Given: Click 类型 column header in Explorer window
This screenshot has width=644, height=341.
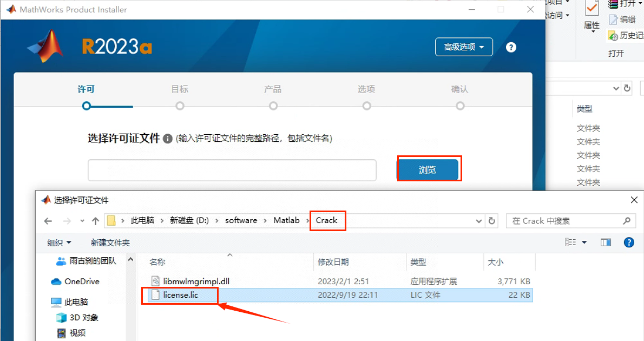Looking at the screenshot, I should pyautogui.click(x=584, y=109).
